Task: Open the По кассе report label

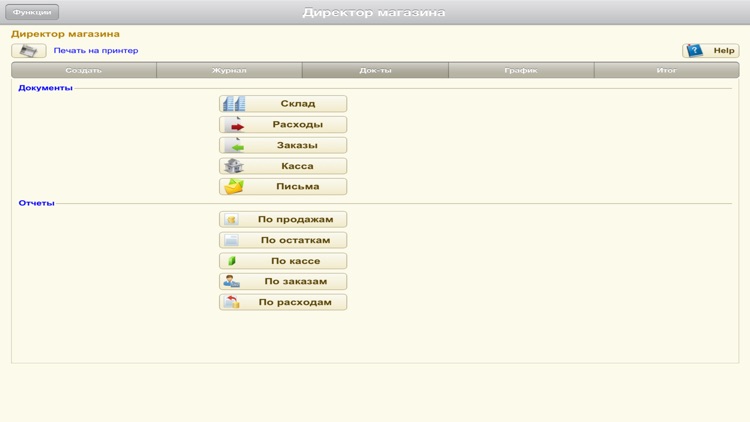Action: click(296, 261)
